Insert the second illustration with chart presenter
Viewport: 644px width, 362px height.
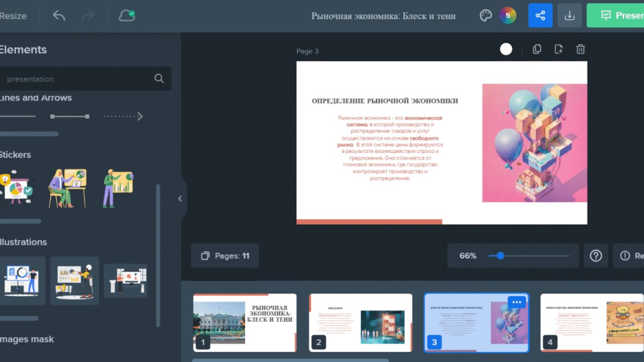tap(75, 280)
